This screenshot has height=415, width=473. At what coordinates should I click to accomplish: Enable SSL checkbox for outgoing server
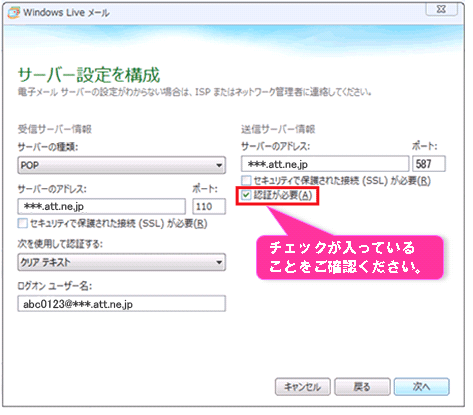[246, 181]
